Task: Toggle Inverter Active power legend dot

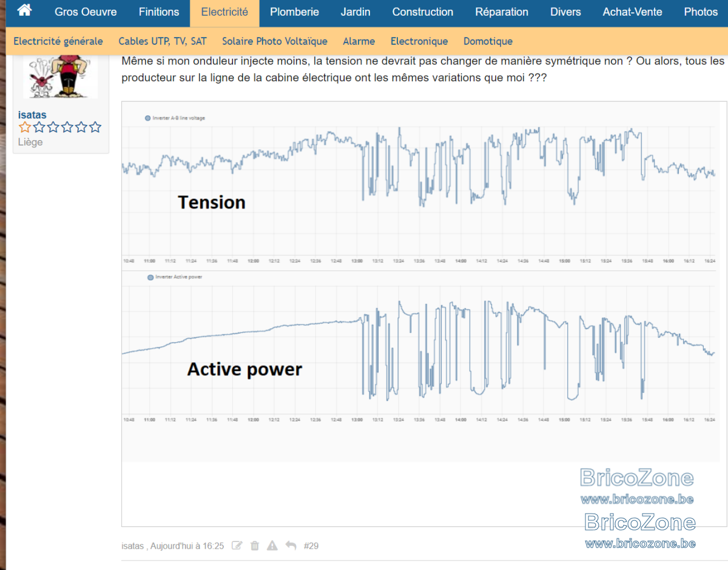Action: point(150,277)
